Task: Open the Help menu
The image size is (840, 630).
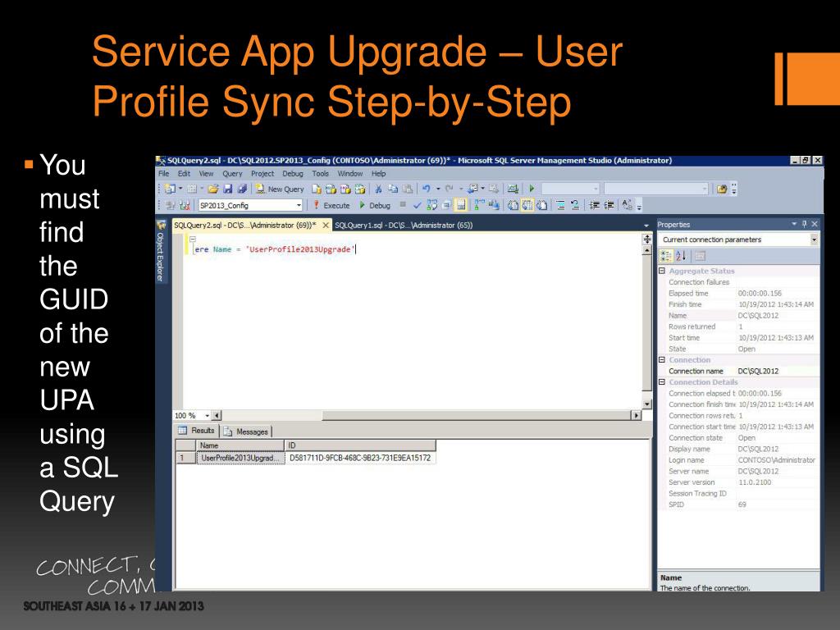Action: coord(378,174)
